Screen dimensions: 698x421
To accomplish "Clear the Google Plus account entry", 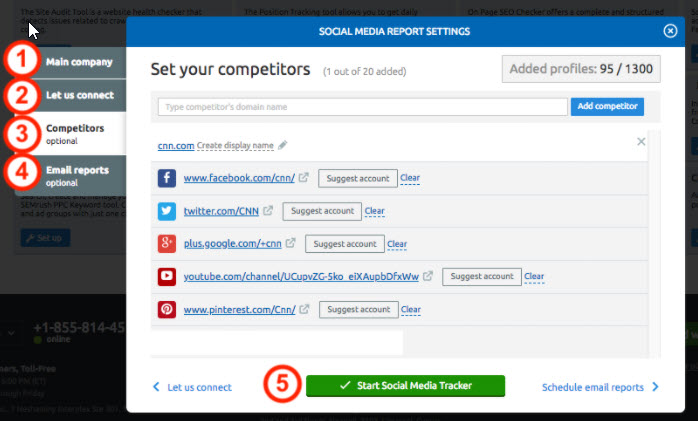I will (x=397, y=244).
